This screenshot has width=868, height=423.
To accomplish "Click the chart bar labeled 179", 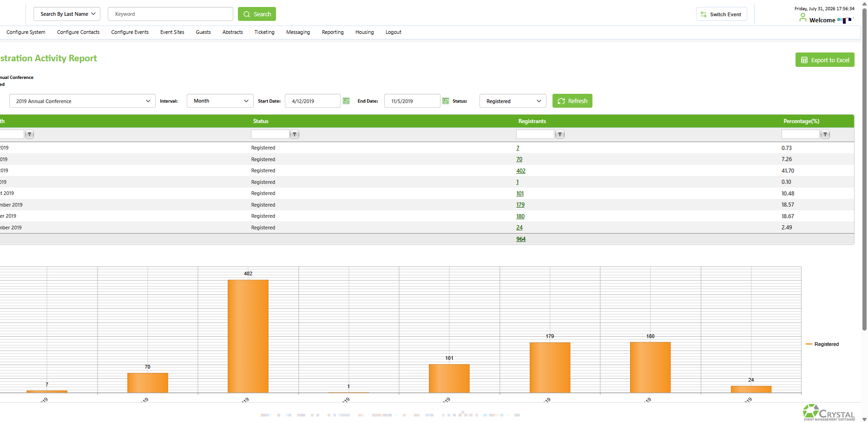I will pos(550,367).
